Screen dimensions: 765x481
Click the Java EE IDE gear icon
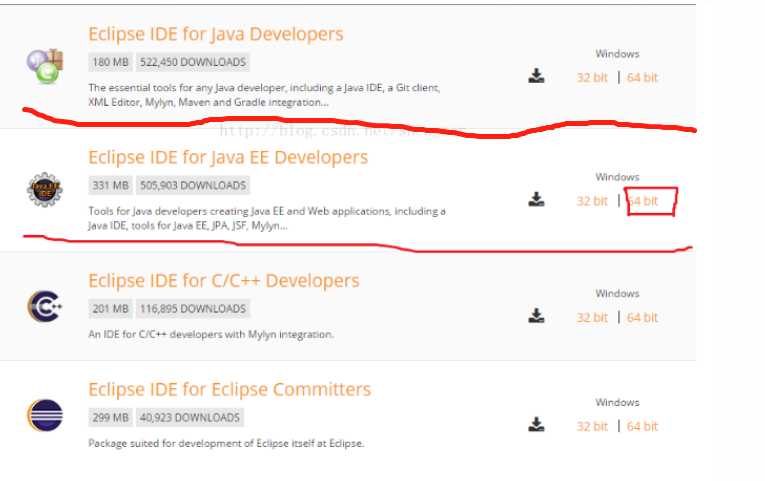click(x=45, y=189)
